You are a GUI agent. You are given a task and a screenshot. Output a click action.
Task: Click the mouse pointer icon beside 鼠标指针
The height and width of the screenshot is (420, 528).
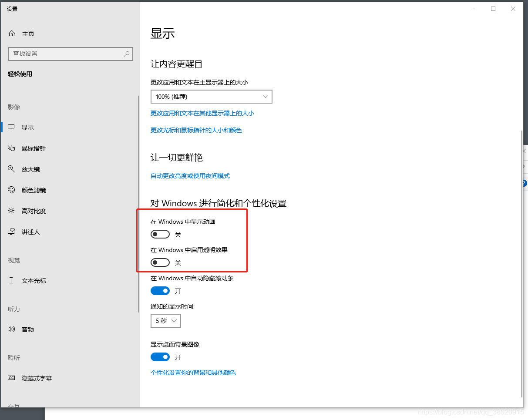(x=11, y=148)
